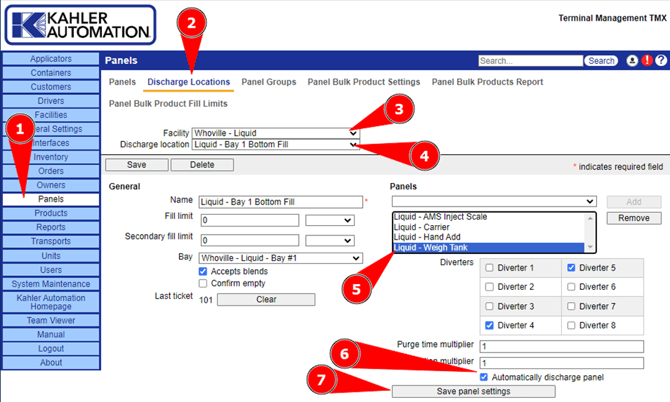Open the help question mark icon
The width and height of the screenshot is (670, 402).
pos(661,61)
